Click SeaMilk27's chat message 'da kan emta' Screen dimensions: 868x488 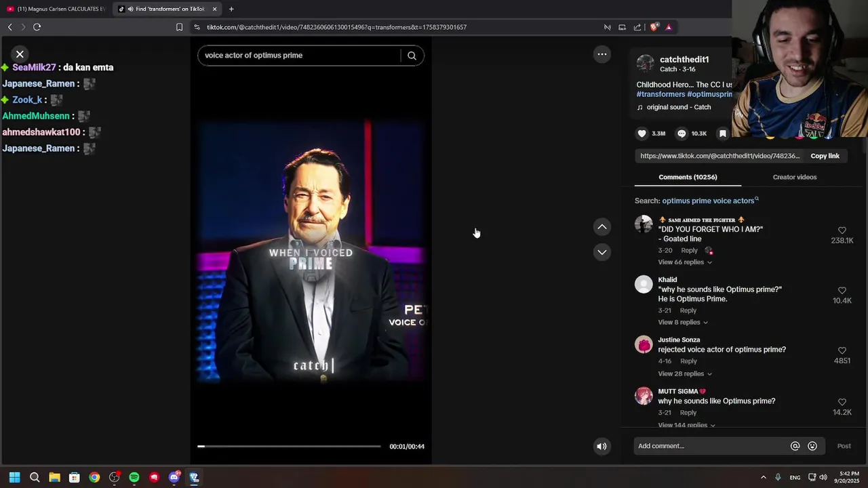(88, 68)
